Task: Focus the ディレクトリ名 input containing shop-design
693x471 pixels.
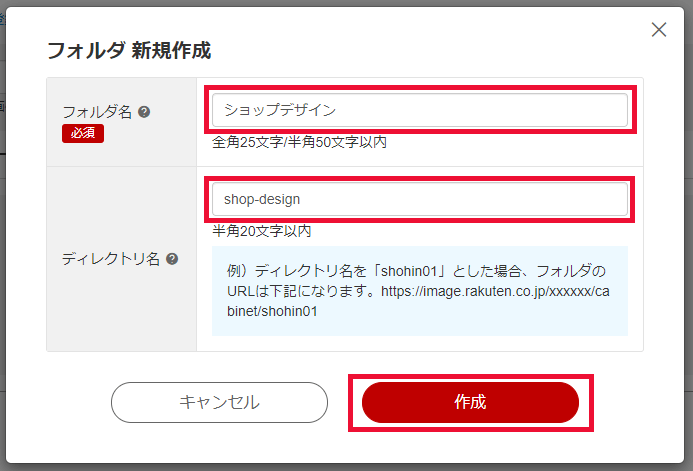Action: 419,200
